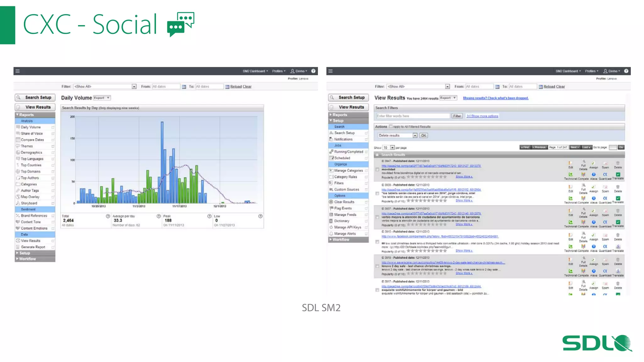This screenshot has width=644, height=362.
Task: Select Manage Categories in right sidebar
Action: click(348, 170)
